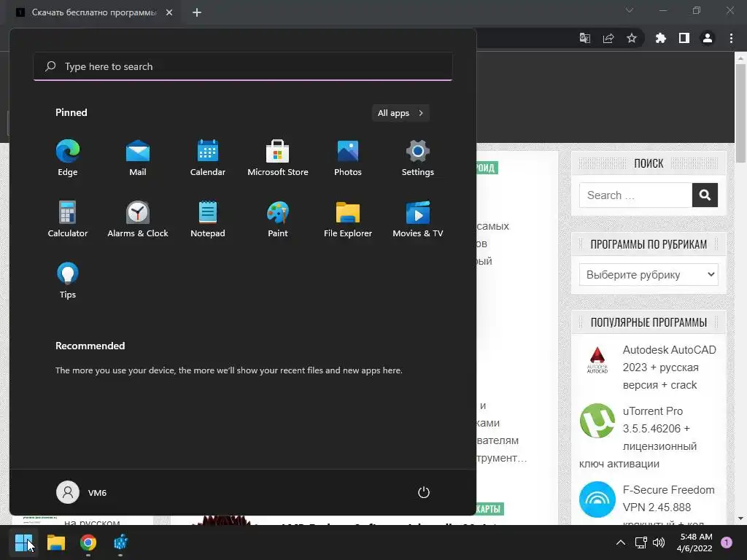Open a new tab in Chrome
Image resolution: width=747 pixels, height=560 pixels.
197,12
